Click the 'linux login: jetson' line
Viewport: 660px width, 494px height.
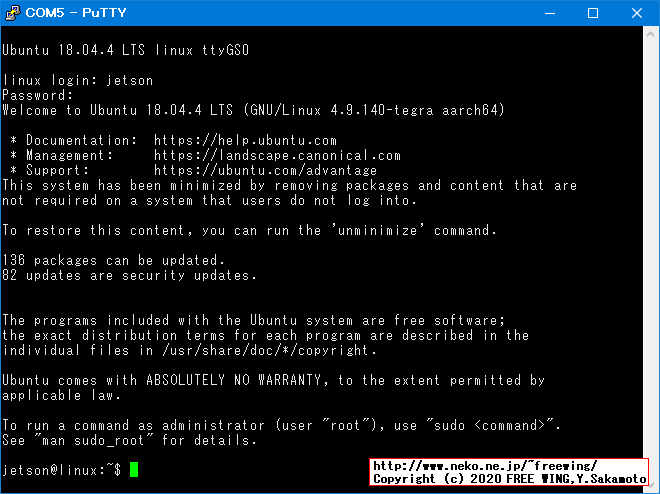[78, 81]
